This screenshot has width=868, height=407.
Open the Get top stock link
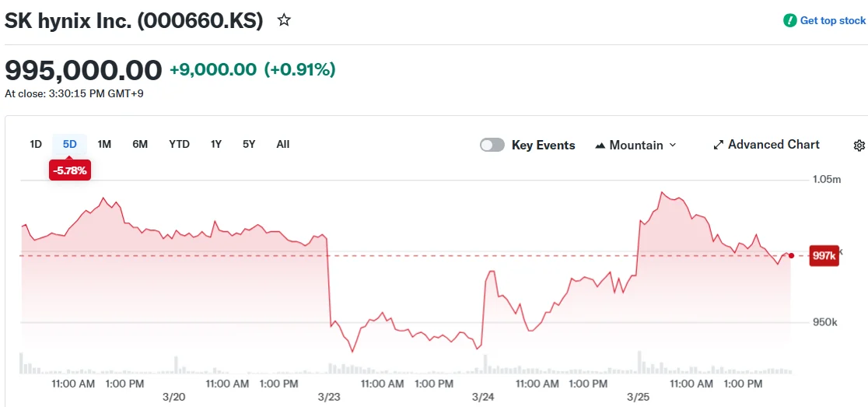832,20
